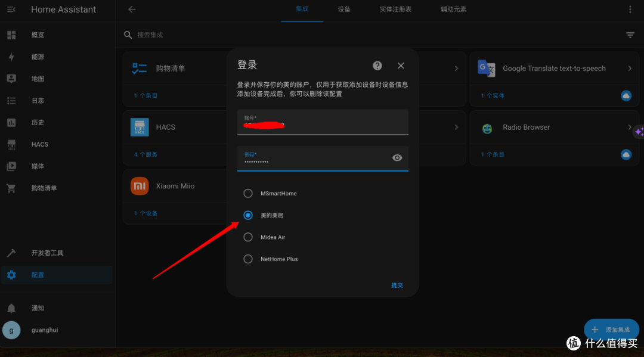Switch to the 设备 devices tab
The image size is (644, 357).
tap(344, 9)
